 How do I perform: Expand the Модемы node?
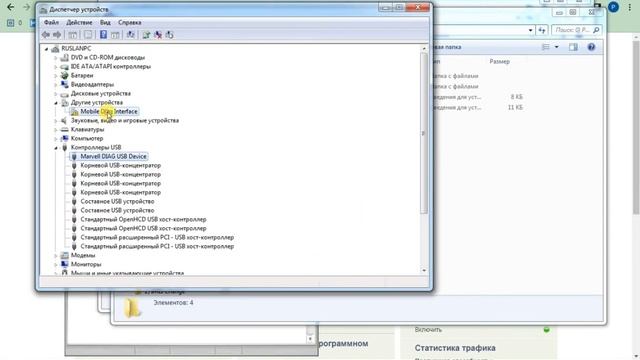click(56, 255)
